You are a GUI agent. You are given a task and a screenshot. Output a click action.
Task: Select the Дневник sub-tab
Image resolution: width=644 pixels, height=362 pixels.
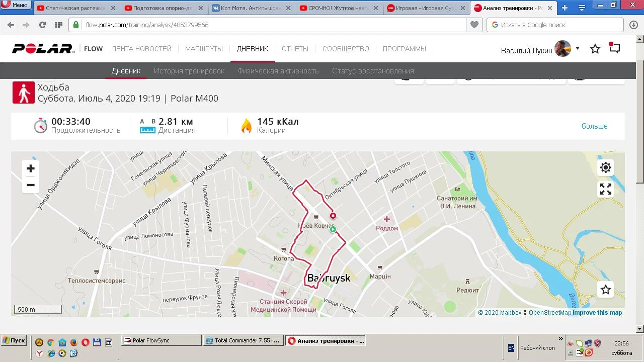coord(126,71)
